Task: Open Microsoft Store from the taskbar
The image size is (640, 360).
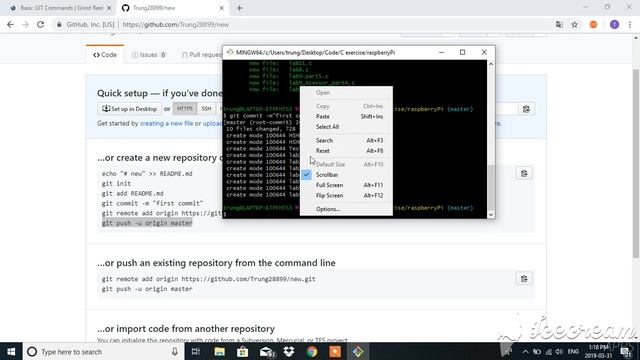Action: pos(242,351)
